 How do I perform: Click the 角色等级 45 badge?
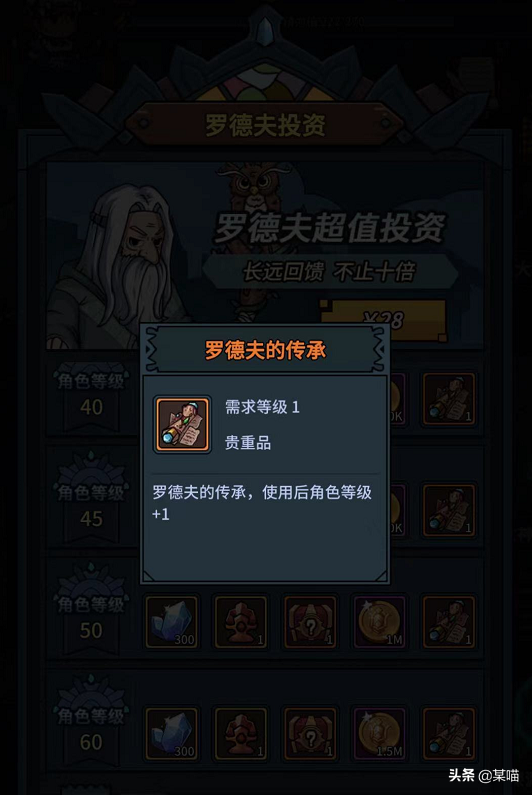91,502
